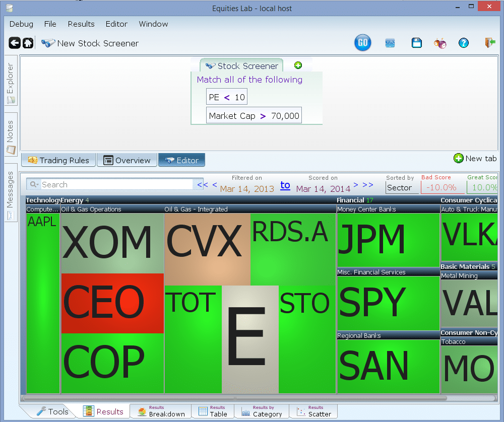Jump forward with the double right arrows
Viewport: 504px width, 422px height.
click(368, 185)
